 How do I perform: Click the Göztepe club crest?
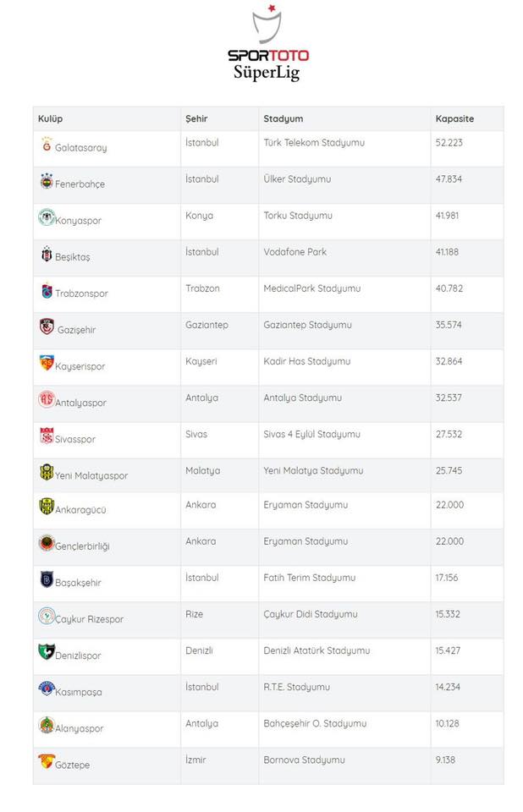pos(47,760)
